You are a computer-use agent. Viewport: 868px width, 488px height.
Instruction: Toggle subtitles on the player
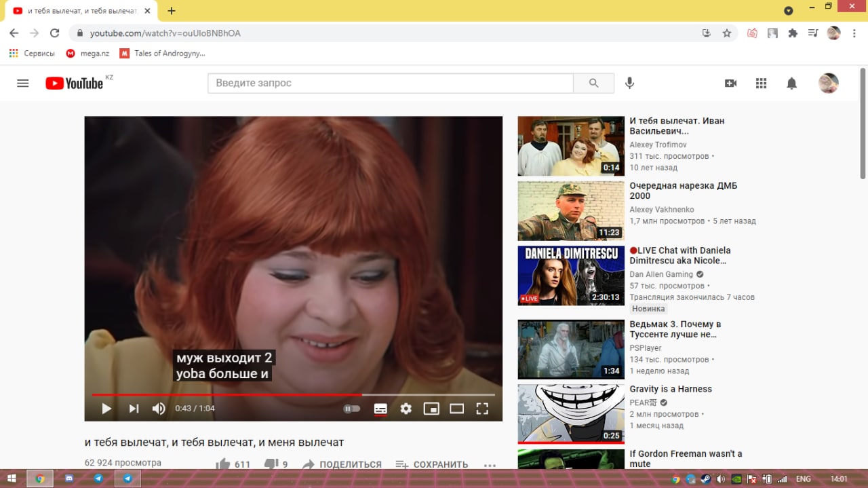click(x=380, y=409)
